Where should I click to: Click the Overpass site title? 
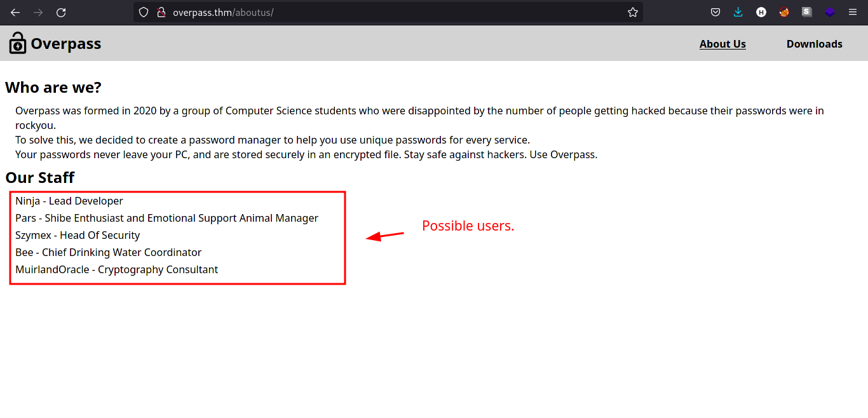click(66, 44)
